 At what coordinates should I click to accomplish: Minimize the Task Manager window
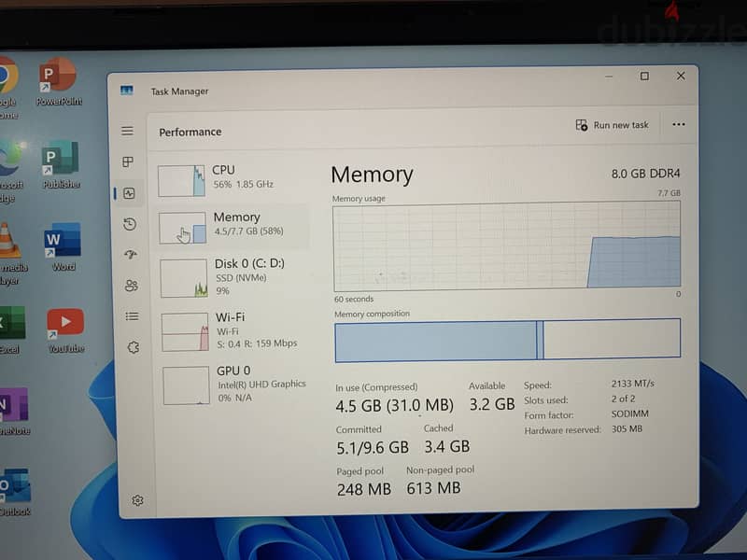pyautogui.click(x=609, y=77)
